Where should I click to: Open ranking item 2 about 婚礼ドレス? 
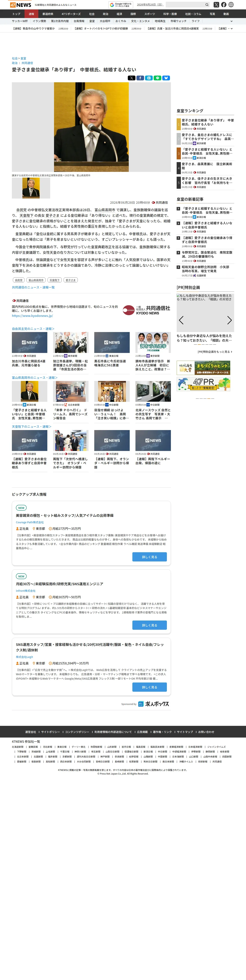208,137
